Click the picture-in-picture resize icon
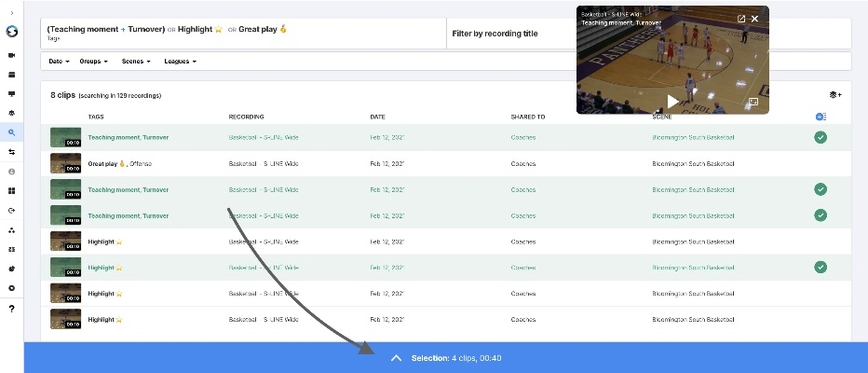 (753, 102)
